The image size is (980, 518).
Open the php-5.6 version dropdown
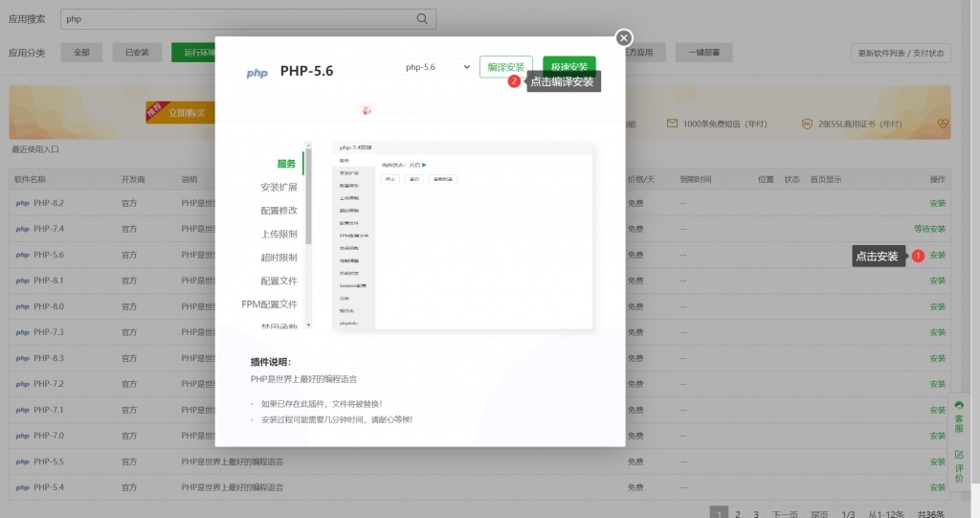pyautogui.click(x=437, y=67)
